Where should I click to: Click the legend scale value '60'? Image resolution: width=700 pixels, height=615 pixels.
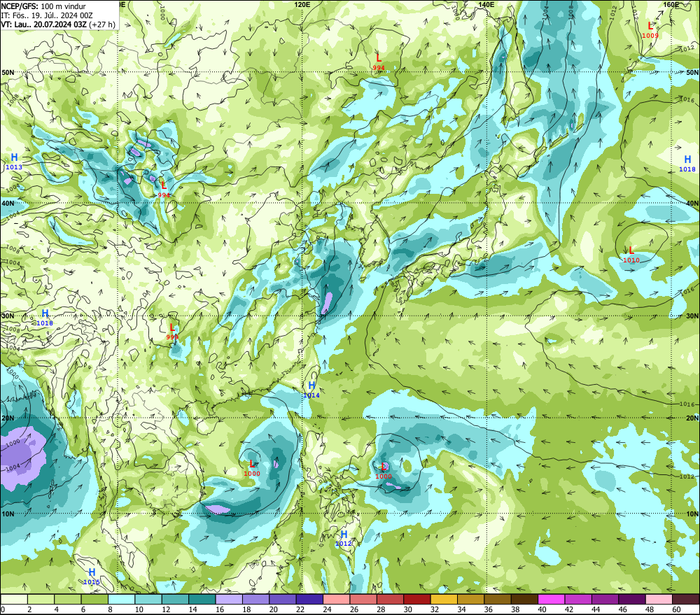point(677,609)
